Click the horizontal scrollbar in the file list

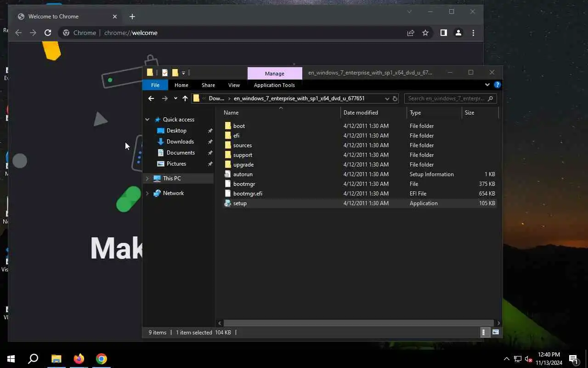359,323
